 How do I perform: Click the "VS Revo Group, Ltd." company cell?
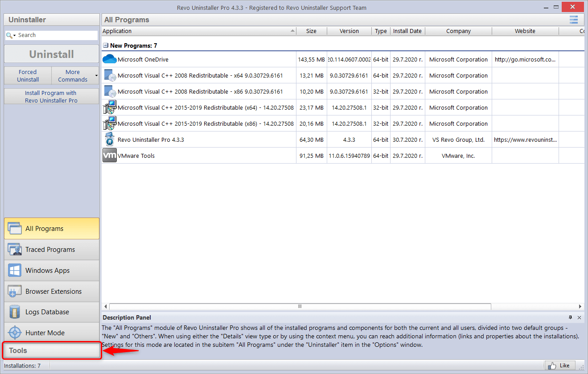click(x=458, y=140)
